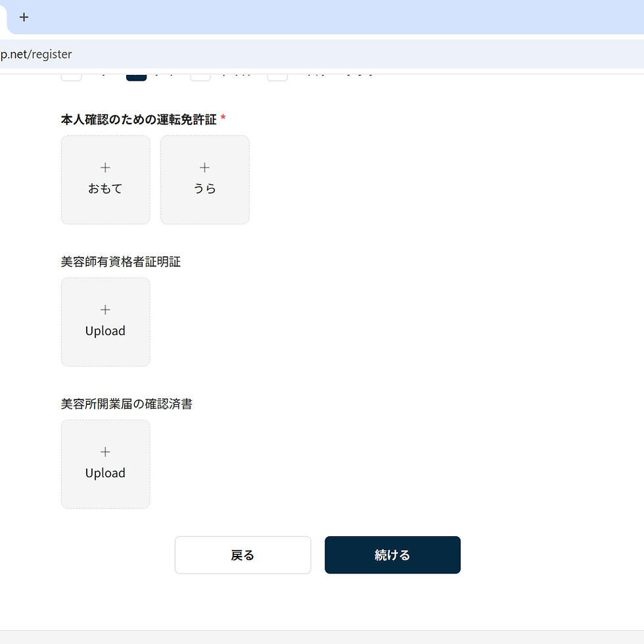Upload 美容師有資格者証明証 certificate file

106,322
